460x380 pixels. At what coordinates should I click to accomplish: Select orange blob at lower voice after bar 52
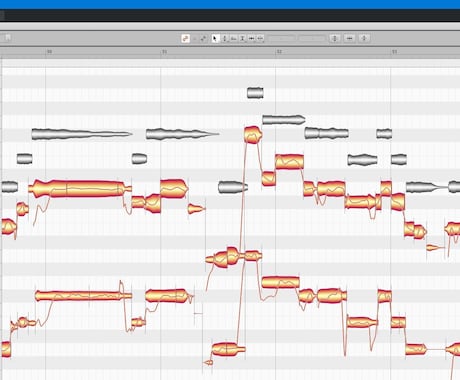click(x=281, y=283)
